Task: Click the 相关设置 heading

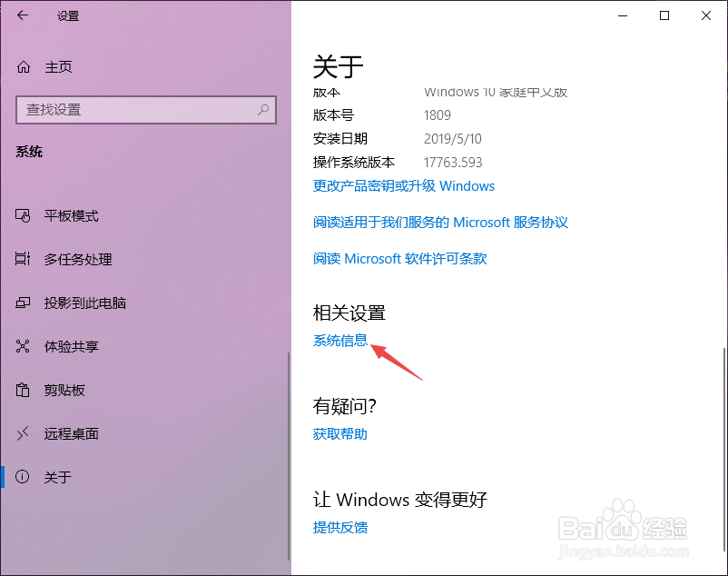Action: click(x=349, y=313)
